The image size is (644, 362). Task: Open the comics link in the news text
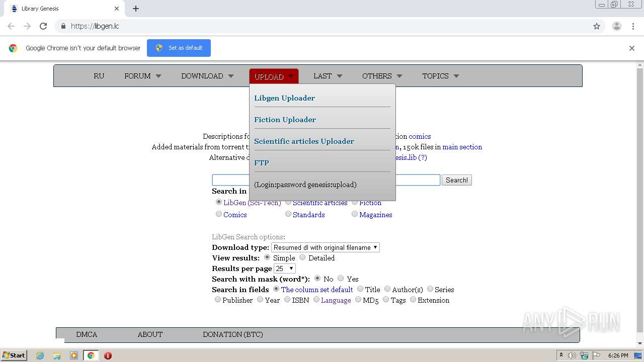pos(420,136)
